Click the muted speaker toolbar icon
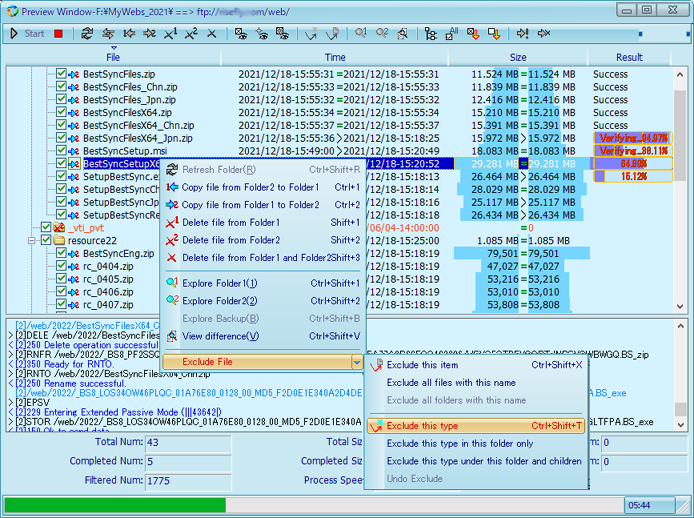The width and height of the screenshot is (694, 518). (x=544, y=34)
